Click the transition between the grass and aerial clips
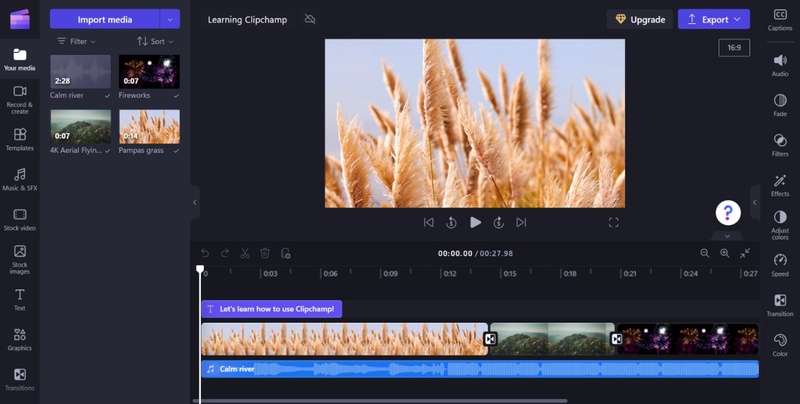This screenshot has height=404, width=800. click(490, 339)
